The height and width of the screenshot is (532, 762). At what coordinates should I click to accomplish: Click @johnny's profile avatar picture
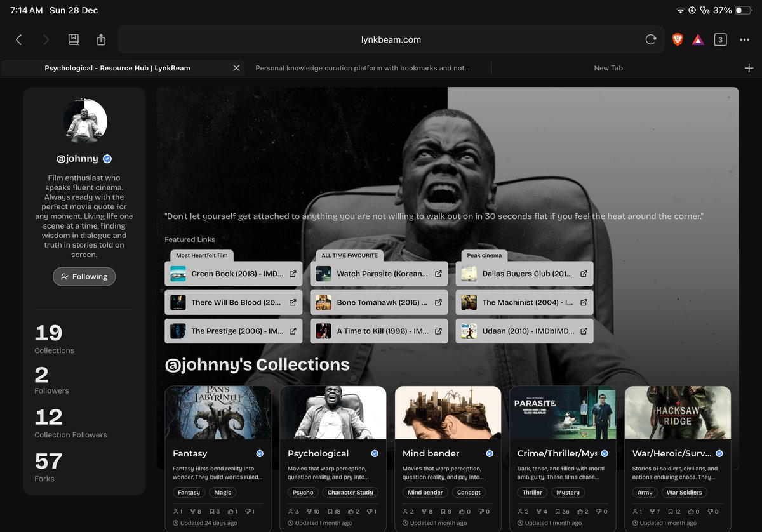[84, 121]
